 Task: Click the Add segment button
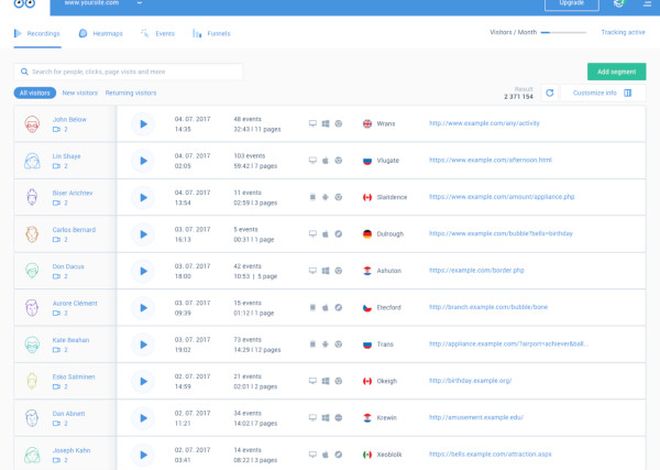617,72
